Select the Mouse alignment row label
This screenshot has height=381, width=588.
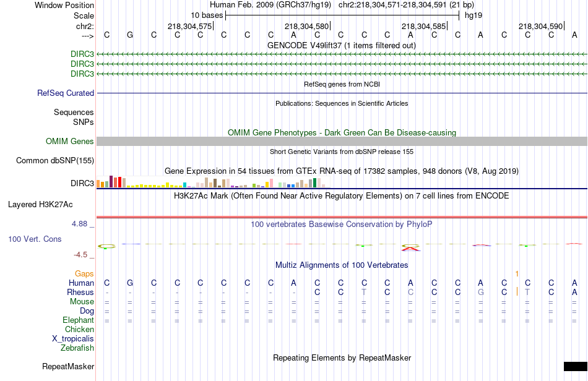click(82, 302)
